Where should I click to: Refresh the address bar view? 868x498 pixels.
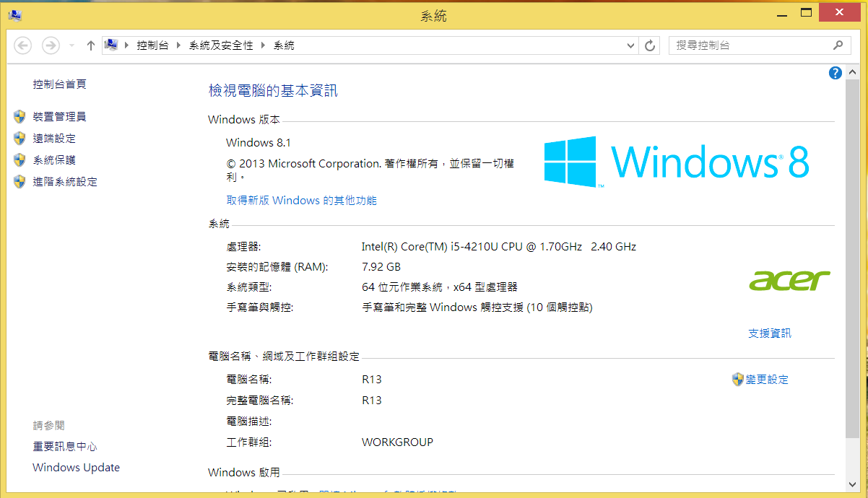coord(650,45)
